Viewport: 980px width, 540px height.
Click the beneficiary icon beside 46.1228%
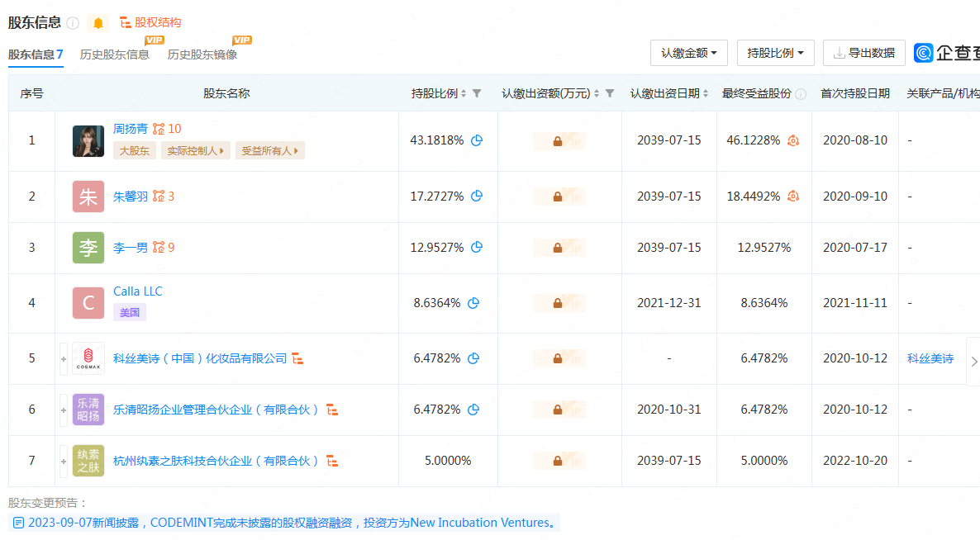[x=793, y=140]
